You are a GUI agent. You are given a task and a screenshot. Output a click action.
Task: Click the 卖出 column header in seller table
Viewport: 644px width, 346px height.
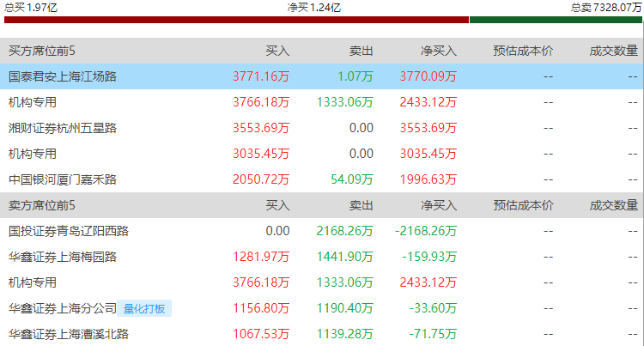361,205
